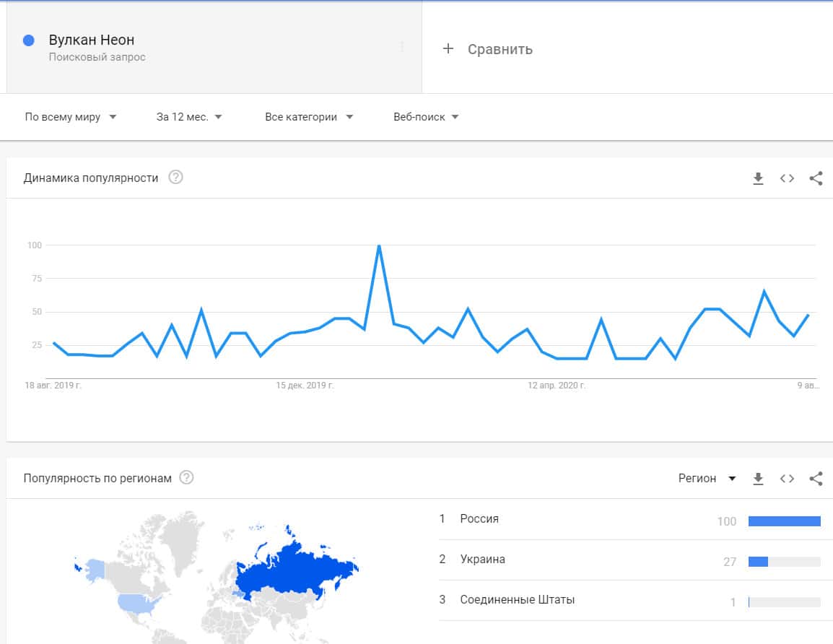
Task: Share the popularity dynamics chart
Action: click(816, 178)
